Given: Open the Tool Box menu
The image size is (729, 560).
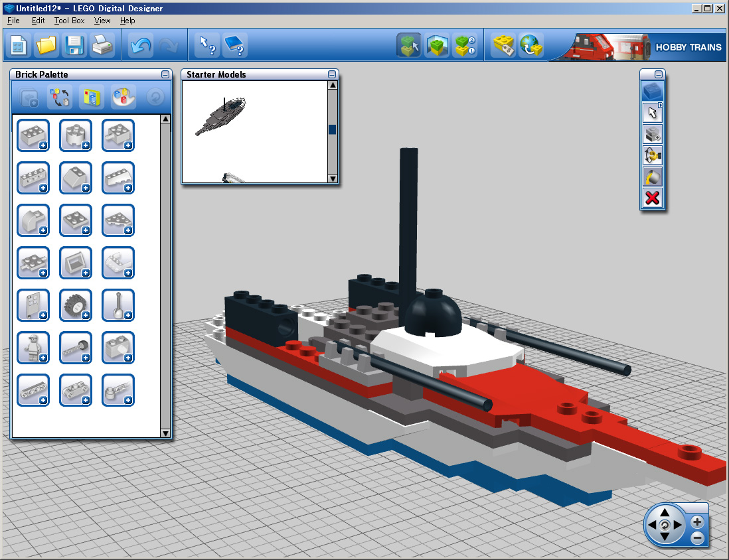Looking at the screenshot, I should click(x=69, y=21).
